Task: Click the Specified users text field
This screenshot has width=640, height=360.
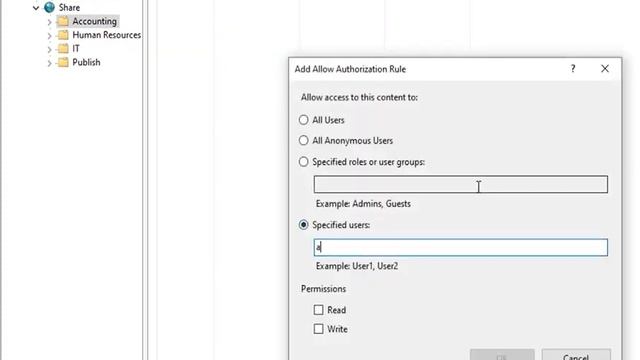Action: [x=460, y=247]
